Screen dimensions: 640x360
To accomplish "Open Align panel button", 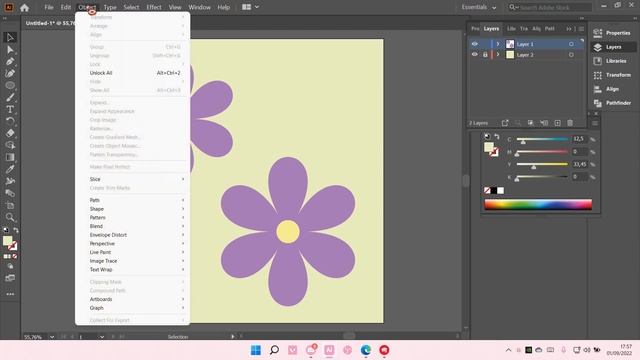I will 613,89.
